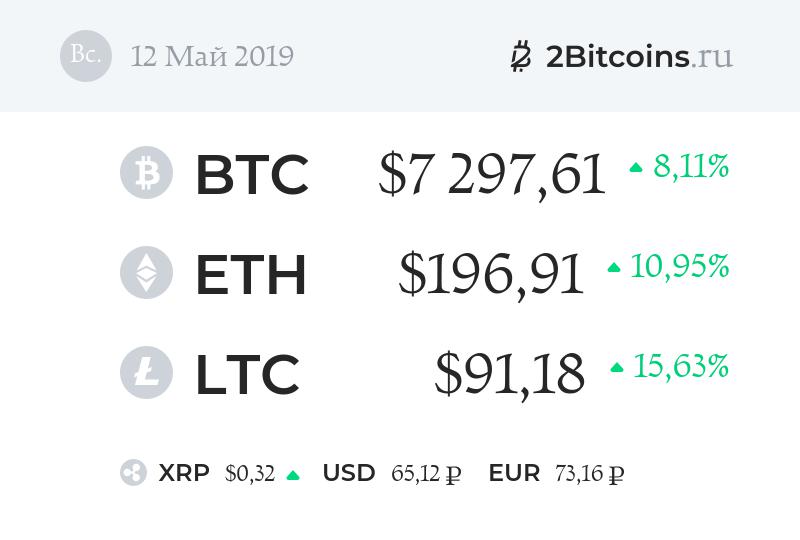Click the green arrow beside 15,63%
The image size is (800, 540).
pyautogui.click(x=617, y=368)
